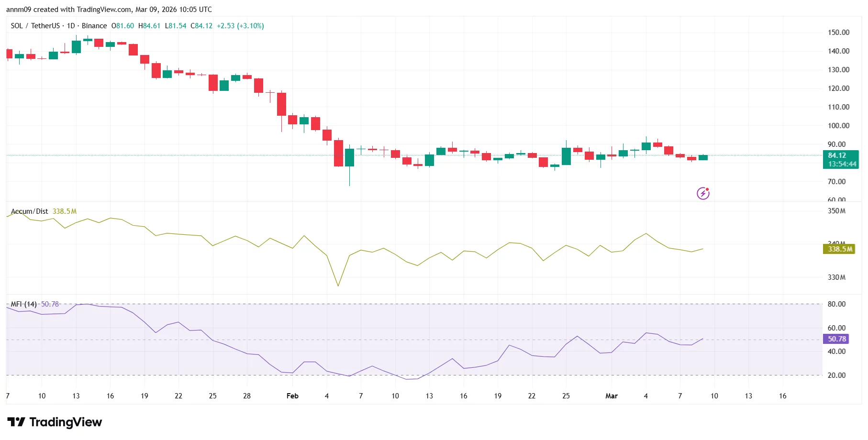Open the timeframe selector showing 1D

pyautogui.click(x=70, y=26)
